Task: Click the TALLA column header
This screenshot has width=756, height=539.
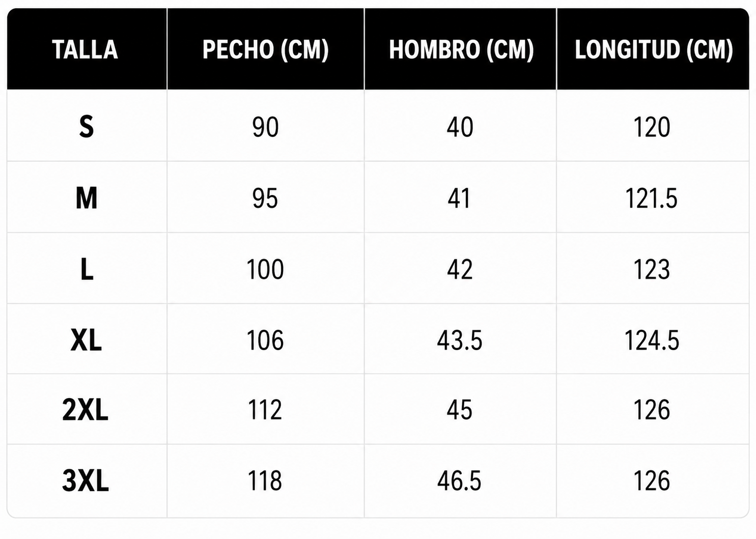Action: coord(85,50)
